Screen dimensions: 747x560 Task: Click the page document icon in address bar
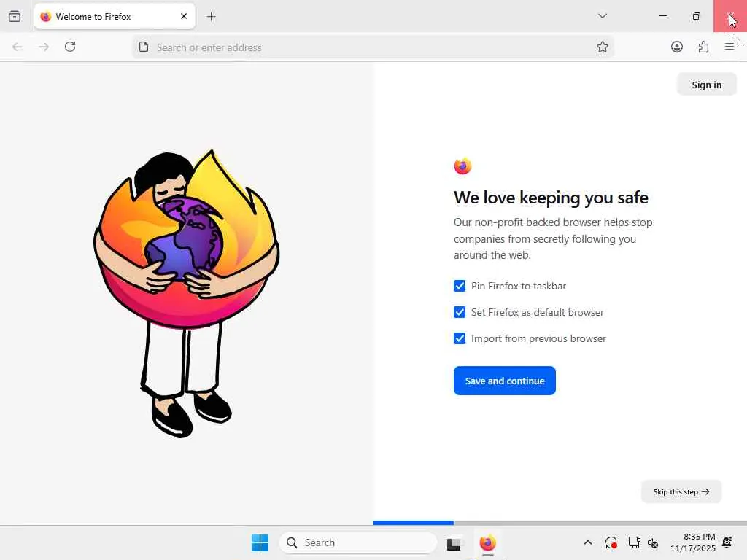click(x=144, y=47)
